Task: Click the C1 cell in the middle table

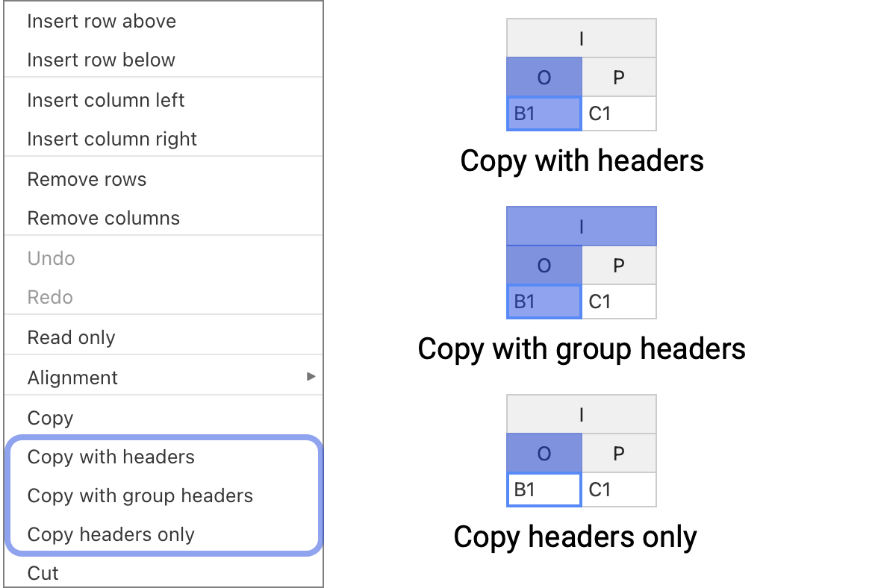Action: click(x=618, y=301)
